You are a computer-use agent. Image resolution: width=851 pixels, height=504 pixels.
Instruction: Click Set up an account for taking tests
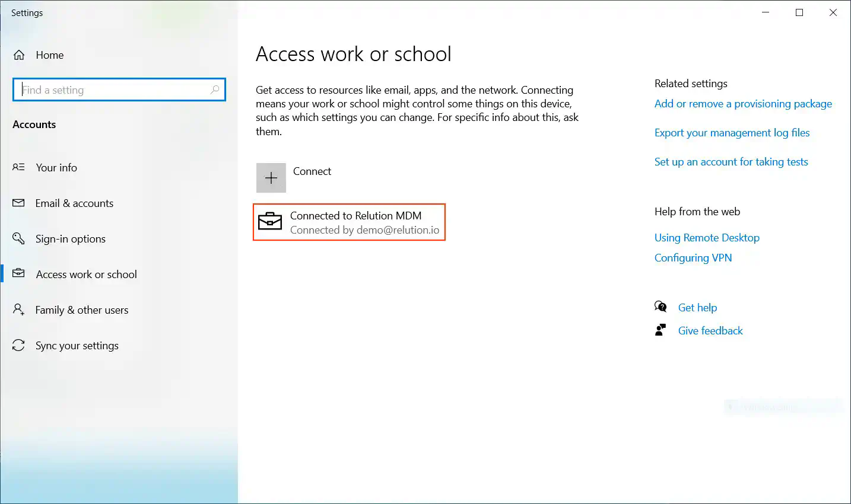point(731,162)
